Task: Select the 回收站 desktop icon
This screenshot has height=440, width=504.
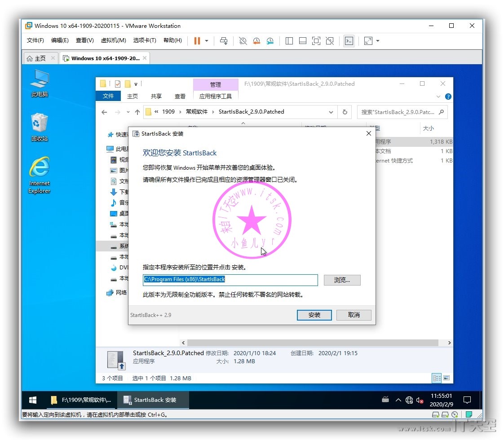Action: 40,127
